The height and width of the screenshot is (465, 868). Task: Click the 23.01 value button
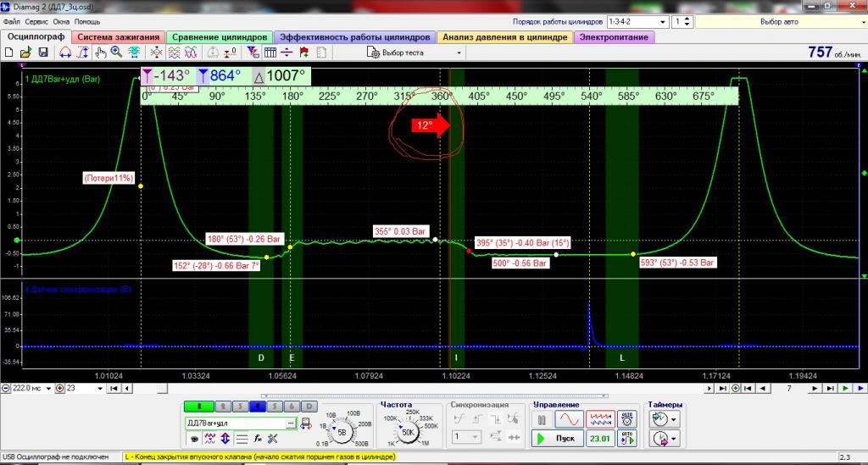pos(599,439)
